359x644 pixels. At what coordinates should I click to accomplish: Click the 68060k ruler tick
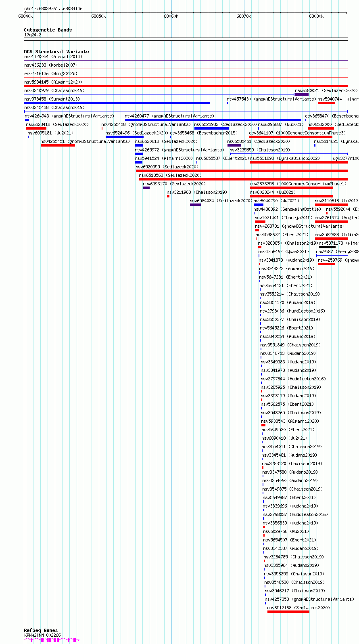point(171,16)
